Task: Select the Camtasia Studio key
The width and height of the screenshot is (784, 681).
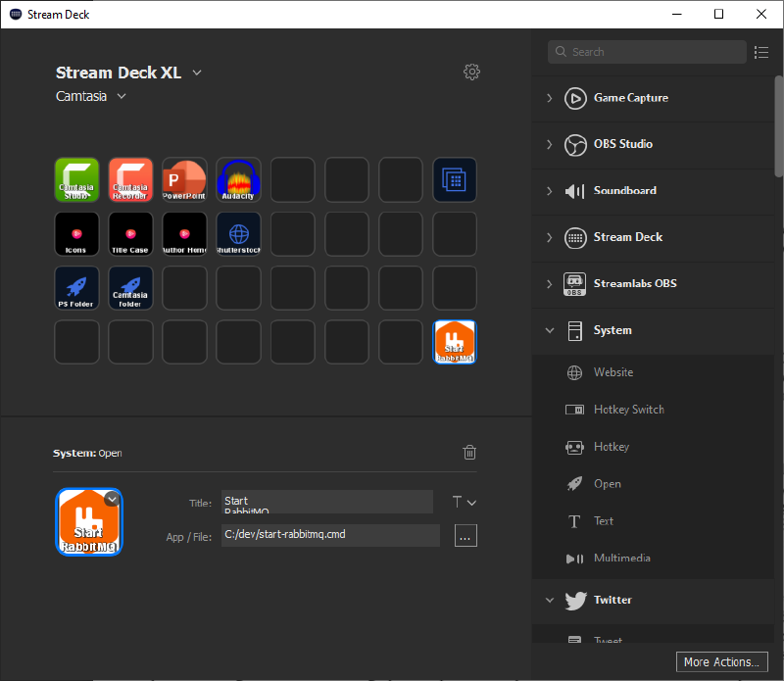Action: coord(76,179)
